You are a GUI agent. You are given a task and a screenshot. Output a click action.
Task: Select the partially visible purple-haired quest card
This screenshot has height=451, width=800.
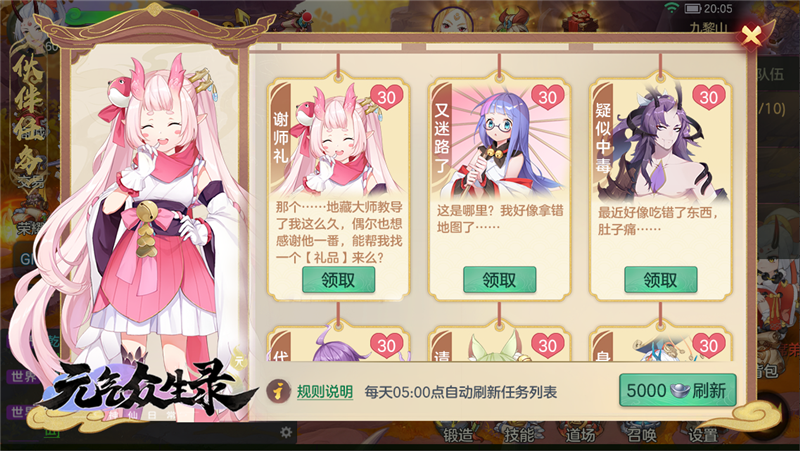338,343
